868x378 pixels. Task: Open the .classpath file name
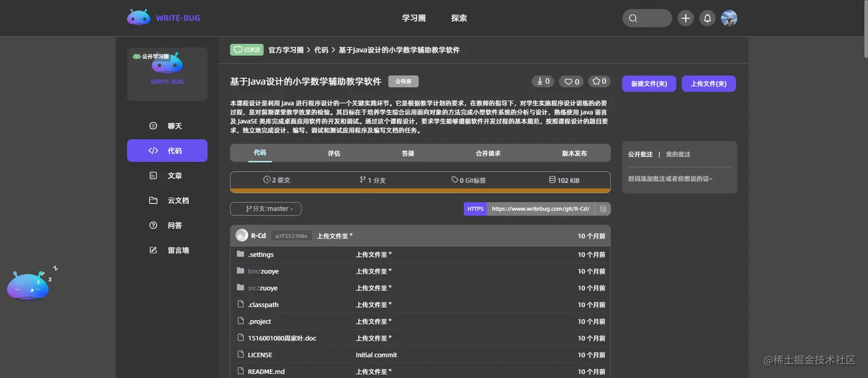point(263,304)
